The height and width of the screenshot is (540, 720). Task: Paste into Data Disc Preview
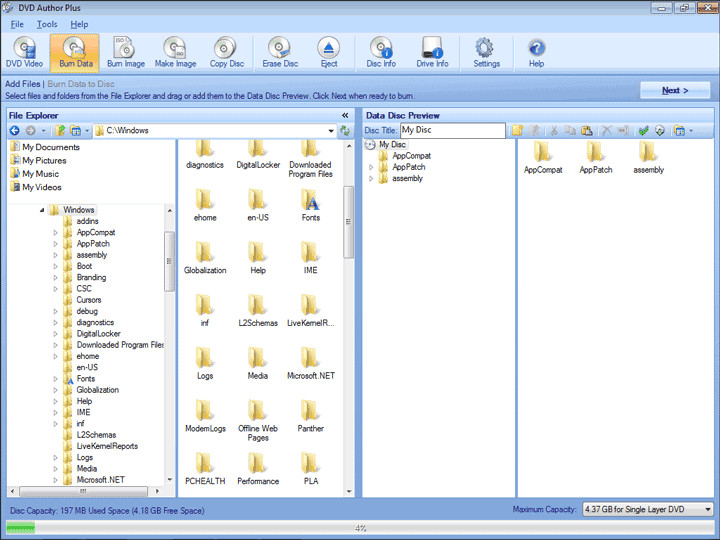tap(587, 130)
